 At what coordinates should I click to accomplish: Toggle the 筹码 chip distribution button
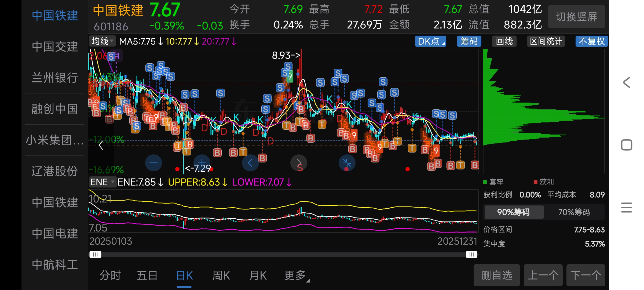469,41
